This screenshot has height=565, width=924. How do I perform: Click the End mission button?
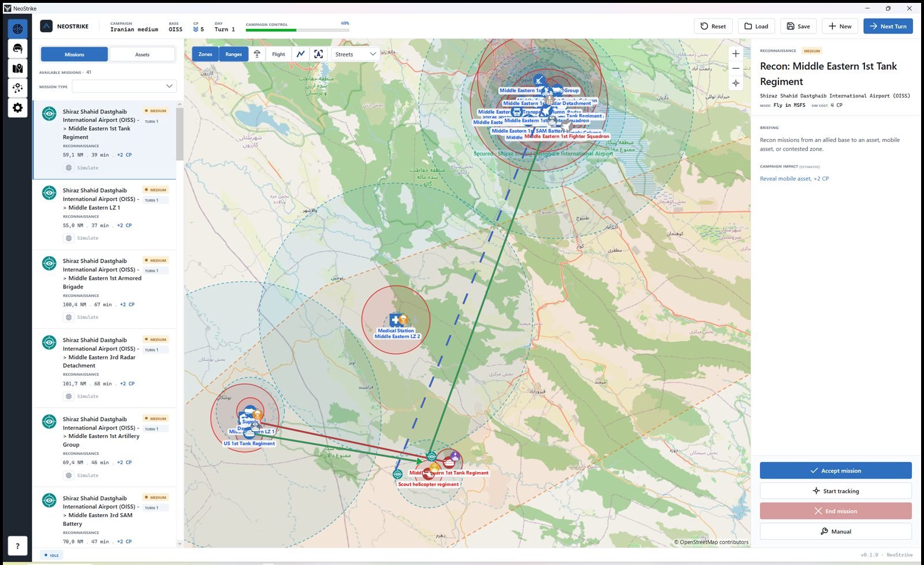pos(836,511)
